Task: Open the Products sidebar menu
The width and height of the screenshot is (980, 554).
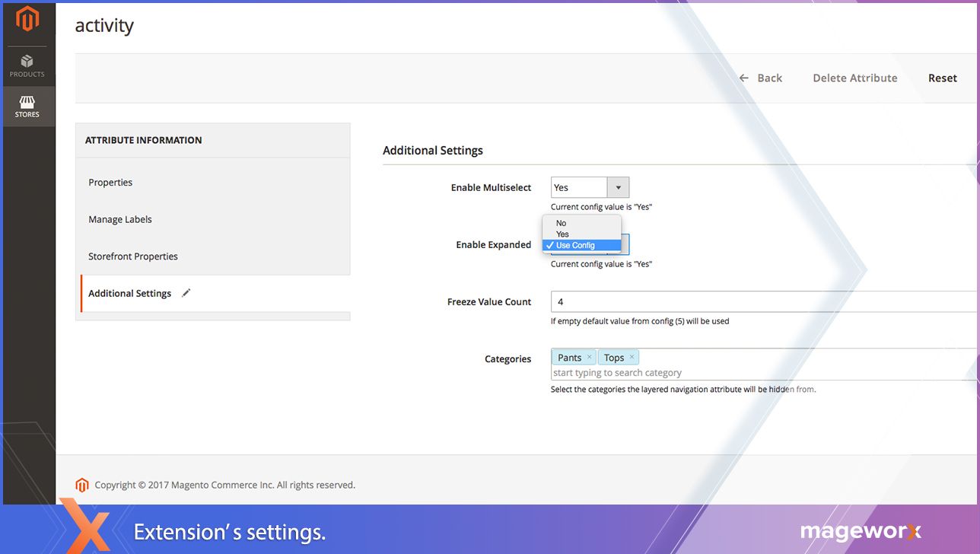Action: 27,66
